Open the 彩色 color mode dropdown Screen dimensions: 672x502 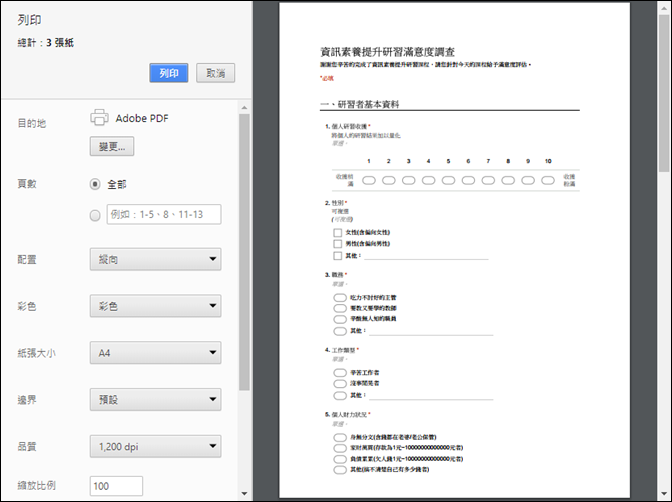click(x=156, y=306)
